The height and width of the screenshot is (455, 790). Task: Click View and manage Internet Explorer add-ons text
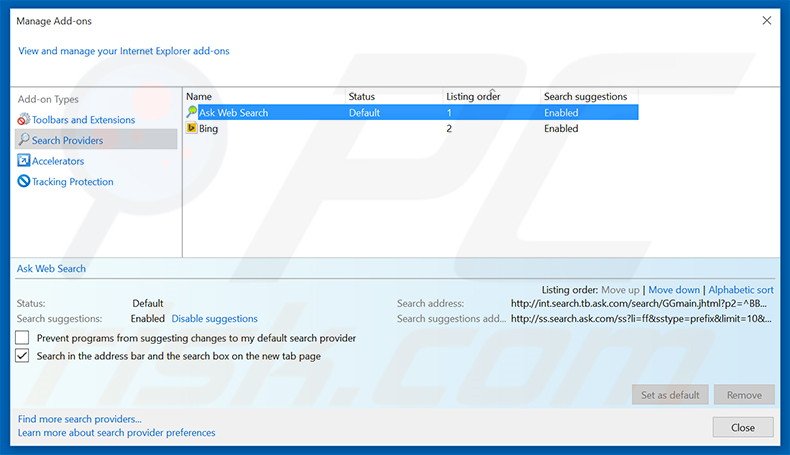[x=124, y=51]
